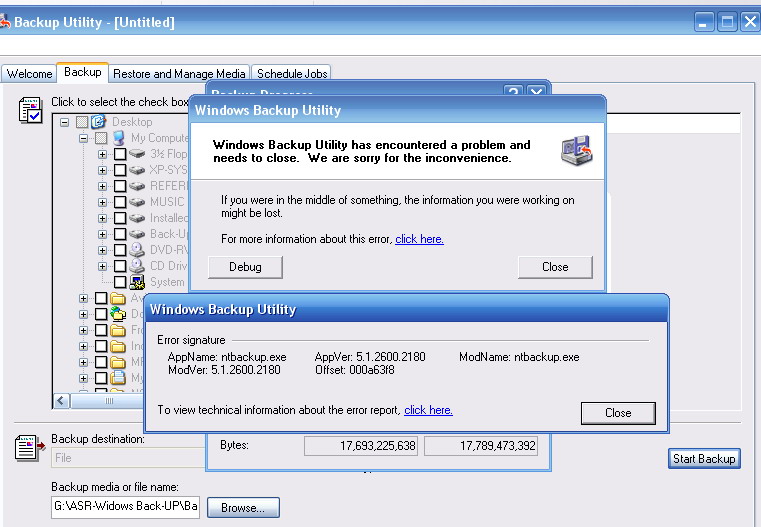Check the 3½ Floppy checkbox
The width and height of the screenshot is (761, 527).
[x=120, y=154]
